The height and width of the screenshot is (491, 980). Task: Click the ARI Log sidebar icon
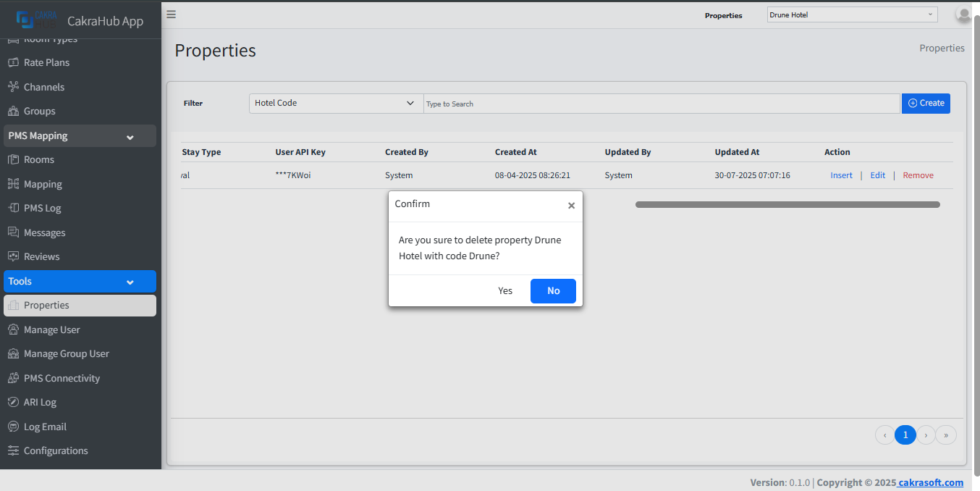coord(13,403)
